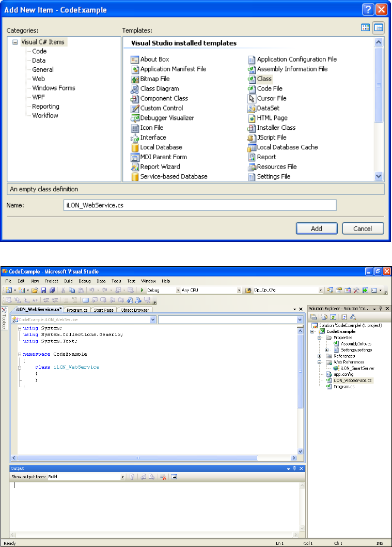The height and width of the screenshot is (547, 392).
Task: Pick the Bitmap File template
Action: [x=150, y=79]
